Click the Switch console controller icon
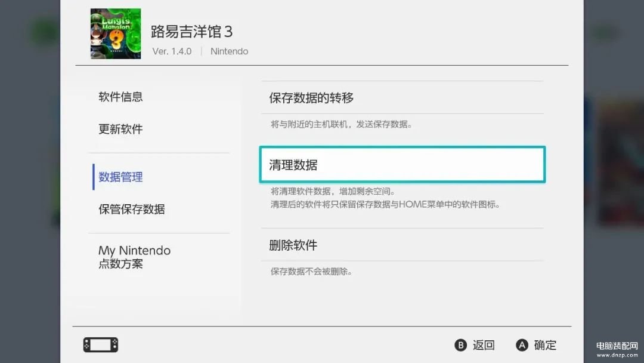644x363 pixels. (x=101, y=345)
